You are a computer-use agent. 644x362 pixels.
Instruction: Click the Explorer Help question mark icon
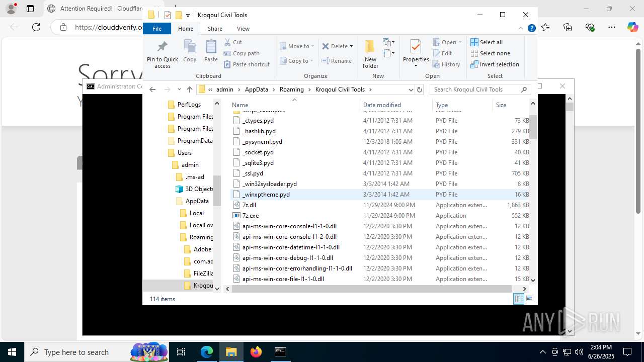[531, 29]
